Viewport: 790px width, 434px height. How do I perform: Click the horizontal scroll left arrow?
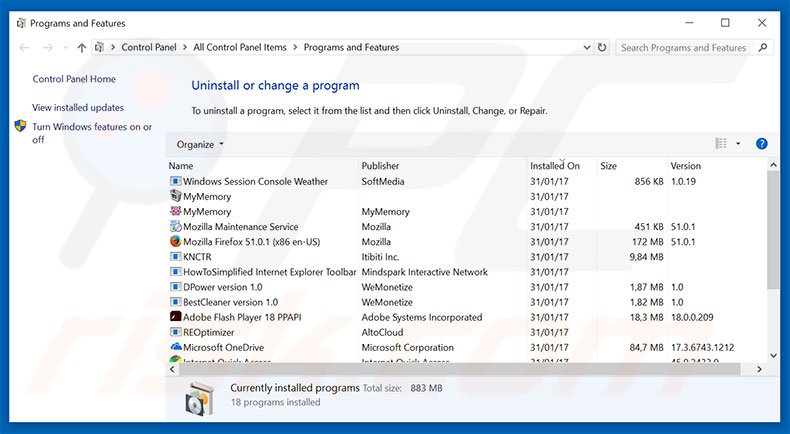coord(172,369)
